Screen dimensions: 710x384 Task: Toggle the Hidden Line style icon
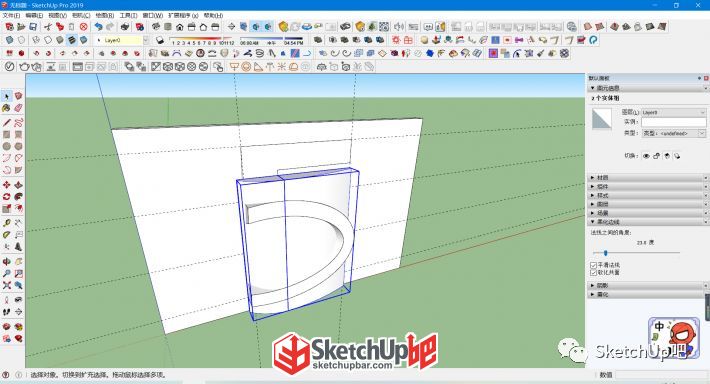[48, 40]
